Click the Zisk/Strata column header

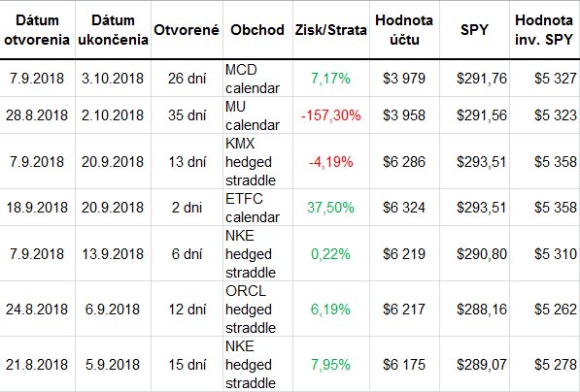[331, 29]
